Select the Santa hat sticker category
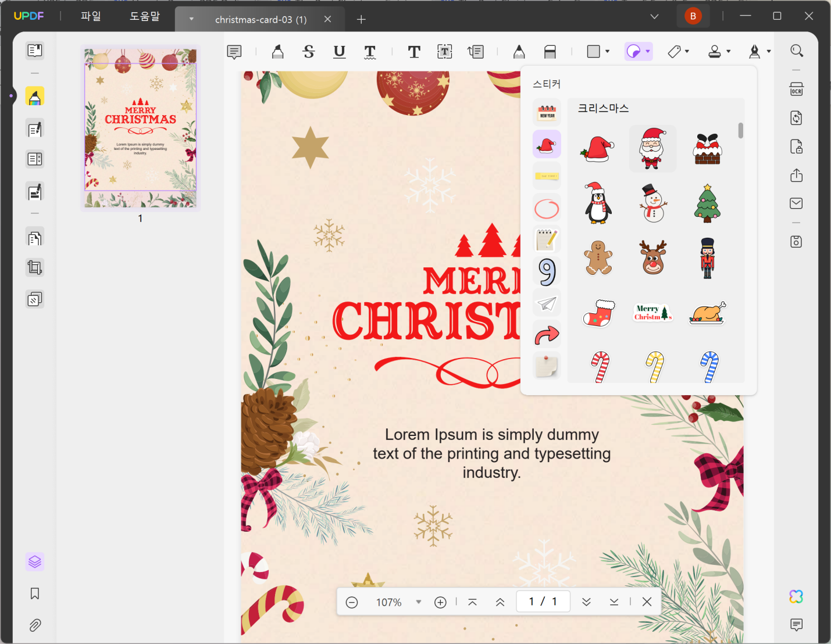 (x=547, y=144)
